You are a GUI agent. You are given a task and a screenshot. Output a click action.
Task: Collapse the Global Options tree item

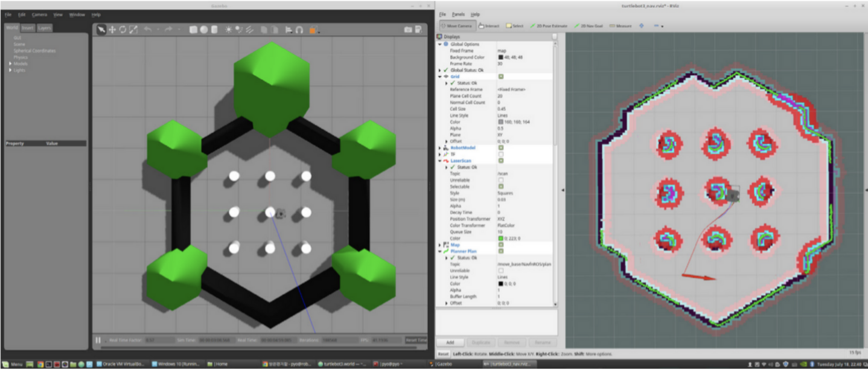[440, 44]
